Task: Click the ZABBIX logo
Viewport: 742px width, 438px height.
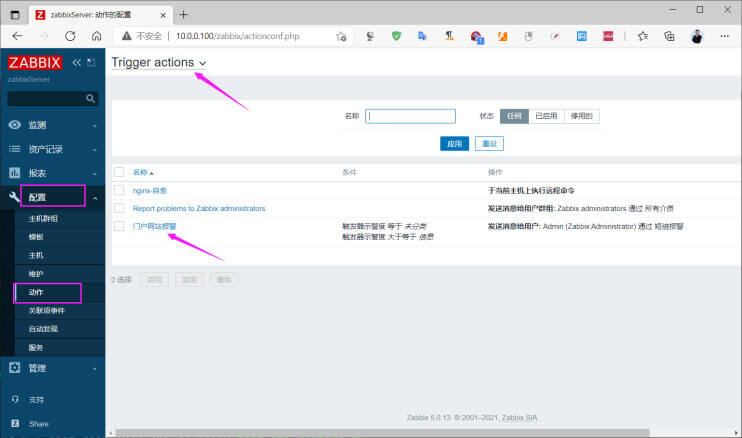Action: [x=35, y=63]
